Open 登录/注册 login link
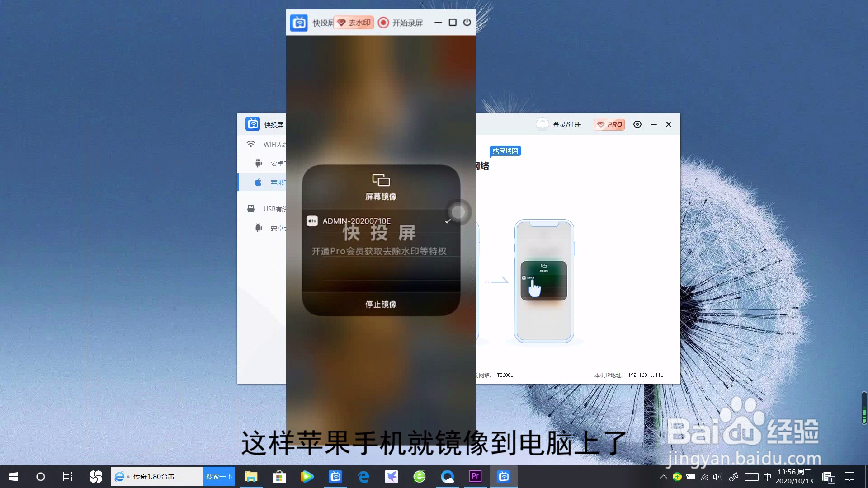This screenshot has height=488, width=868. (x=566, y=125)
